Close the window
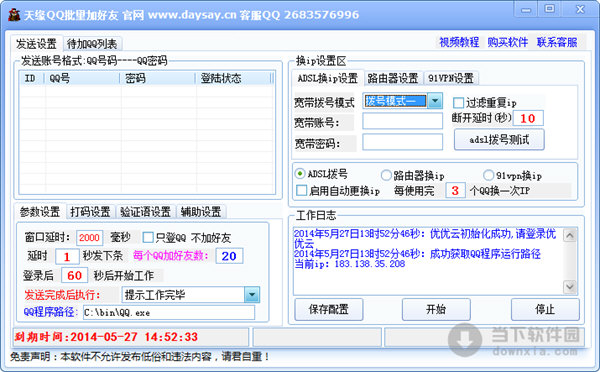The image size is (600, 372). click(580, 10)
